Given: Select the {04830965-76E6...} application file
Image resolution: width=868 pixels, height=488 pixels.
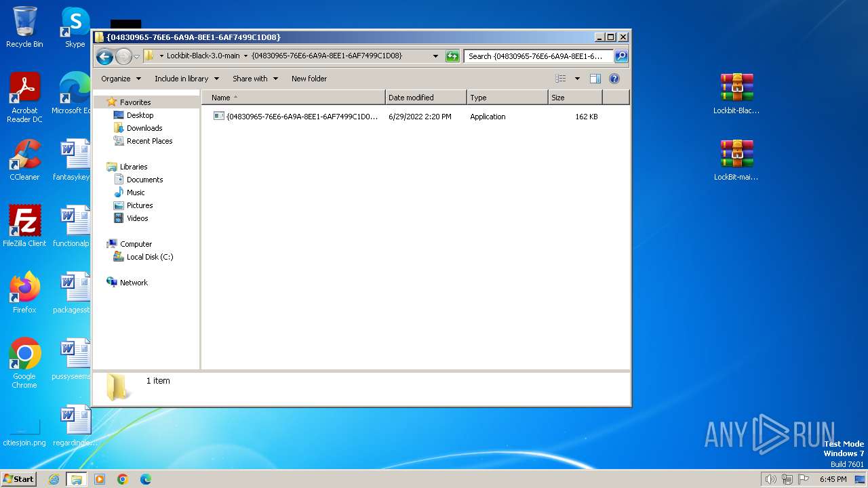Looking at the screenshot, I should point(296,117).
